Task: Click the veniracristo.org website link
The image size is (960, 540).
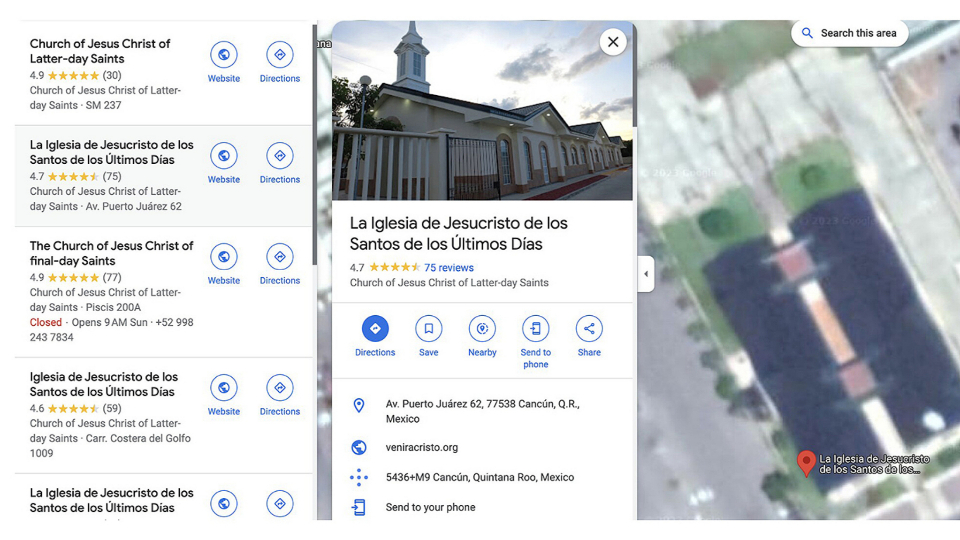Action: click(x=422, y=447)
